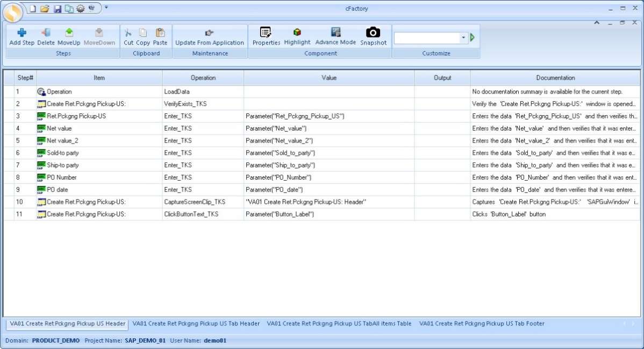Click the SAP field icon beside Ret.Pckgng Pickup-US
Screen dimensions: 644x349
pos(41,116)
